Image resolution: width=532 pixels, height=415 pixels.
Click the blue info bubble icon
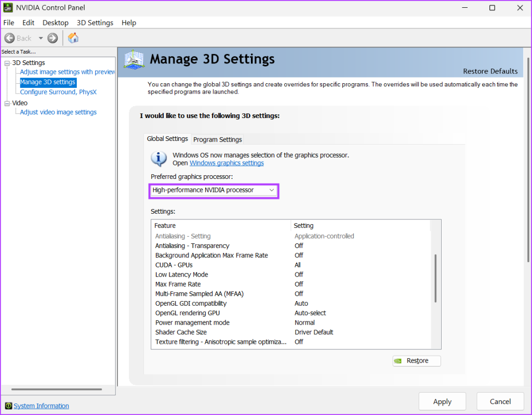(158, 159)
